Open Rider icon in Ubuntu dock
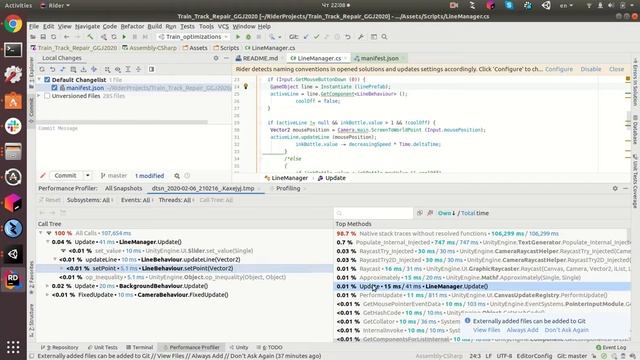Screen dimensions: 640x360 pos(13,279)
